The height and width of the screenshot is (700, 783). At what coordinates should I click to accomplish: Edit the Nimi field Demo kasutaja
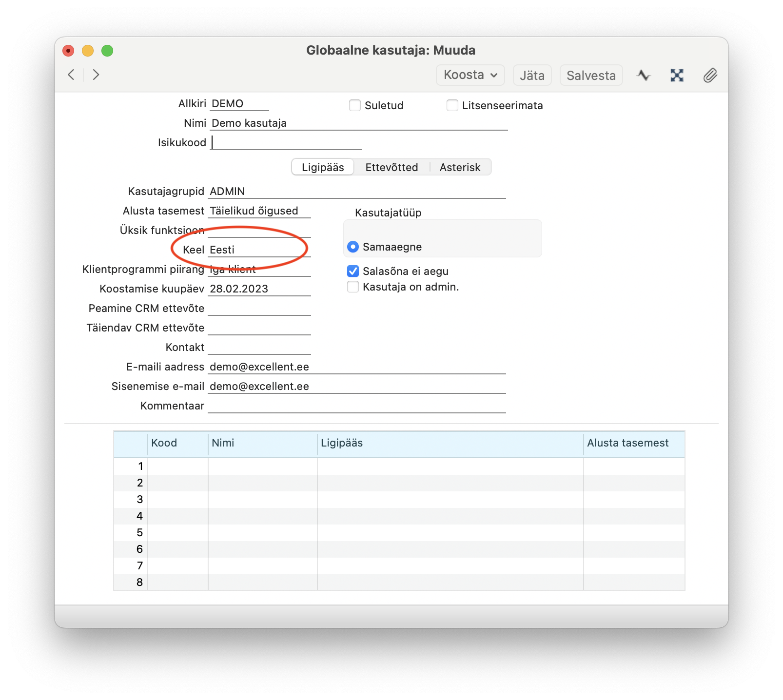359,123
